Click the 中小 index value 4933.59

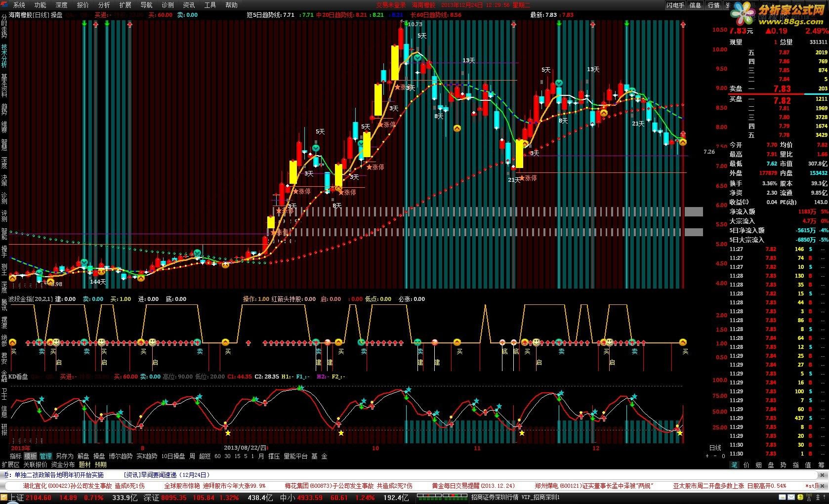tap(309, 498)
